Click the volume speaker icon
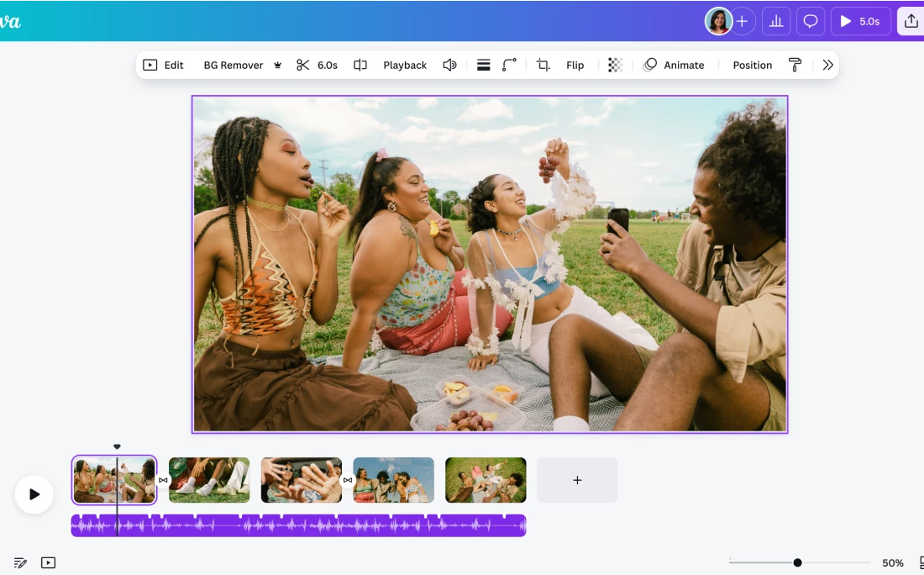The height and width of the screenshot is (575, 924). [449, 65]
